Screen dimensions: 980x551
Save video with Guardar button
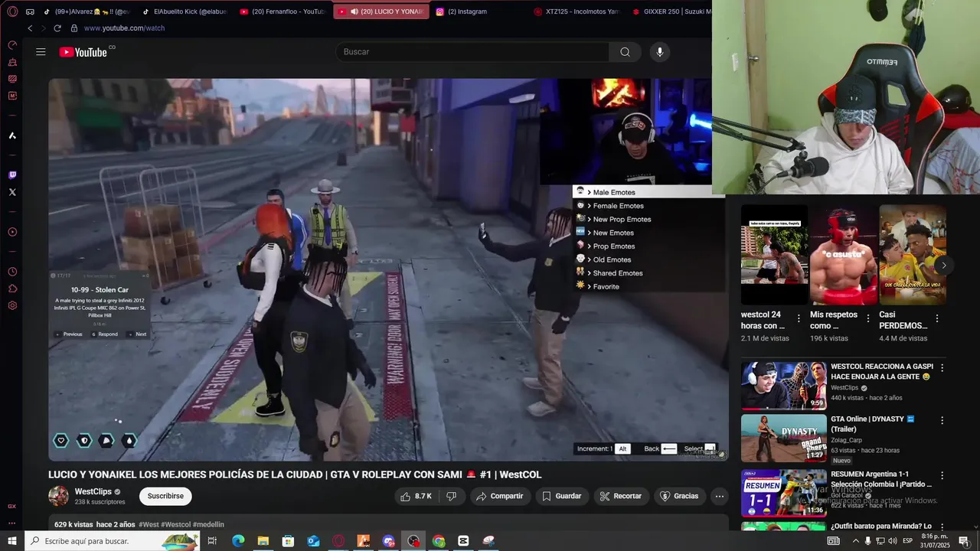[x=561, y=496]
